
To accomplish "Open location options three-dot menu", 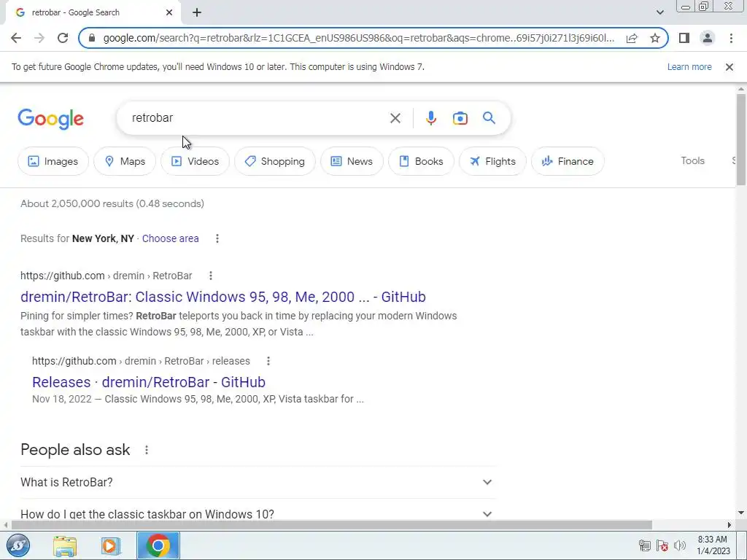I will click(217, 238).
